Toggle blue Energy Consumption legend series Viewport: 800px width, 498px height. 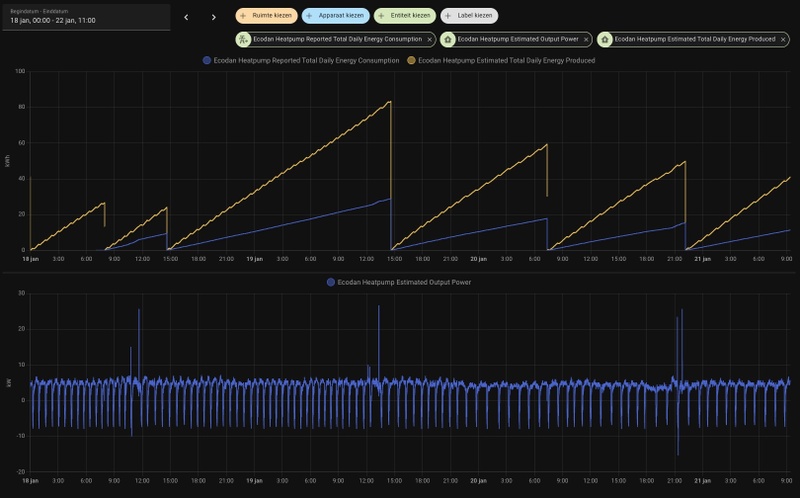point(301,60)
